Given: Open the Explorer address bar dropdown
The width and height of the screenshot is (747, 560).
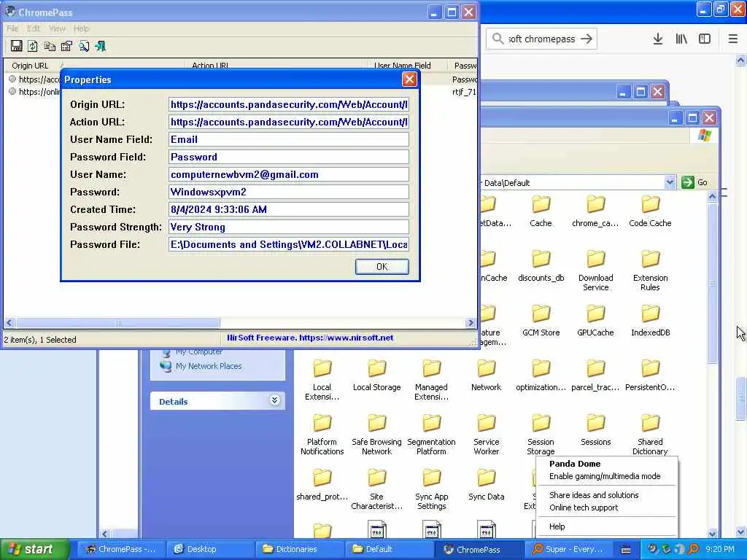Looking at the screenshot, I should 670,182.
